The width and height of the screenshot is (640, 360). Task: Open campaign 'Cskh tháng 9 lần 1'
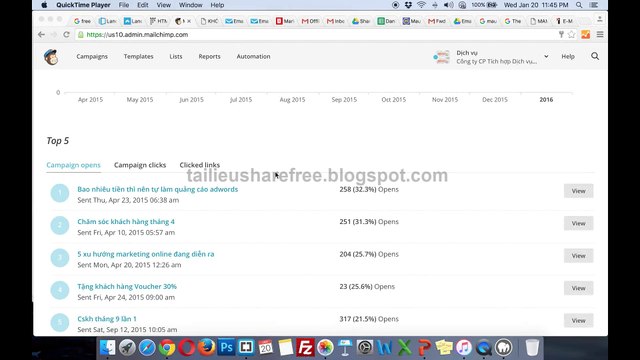click(107, 319)
